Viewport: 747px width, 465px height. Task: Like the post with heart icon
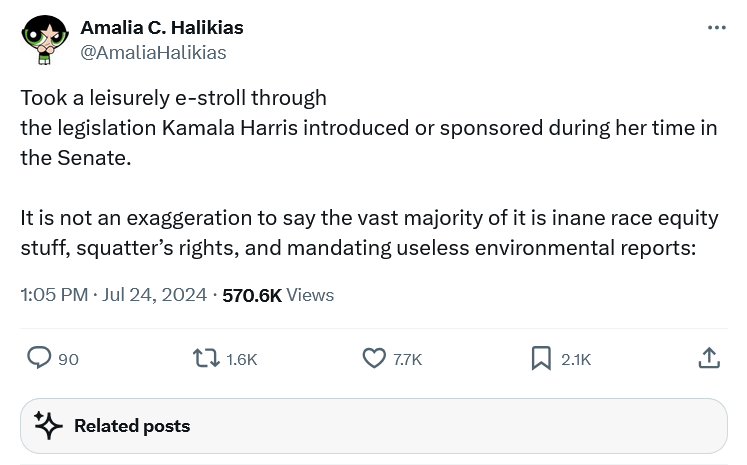374,358
